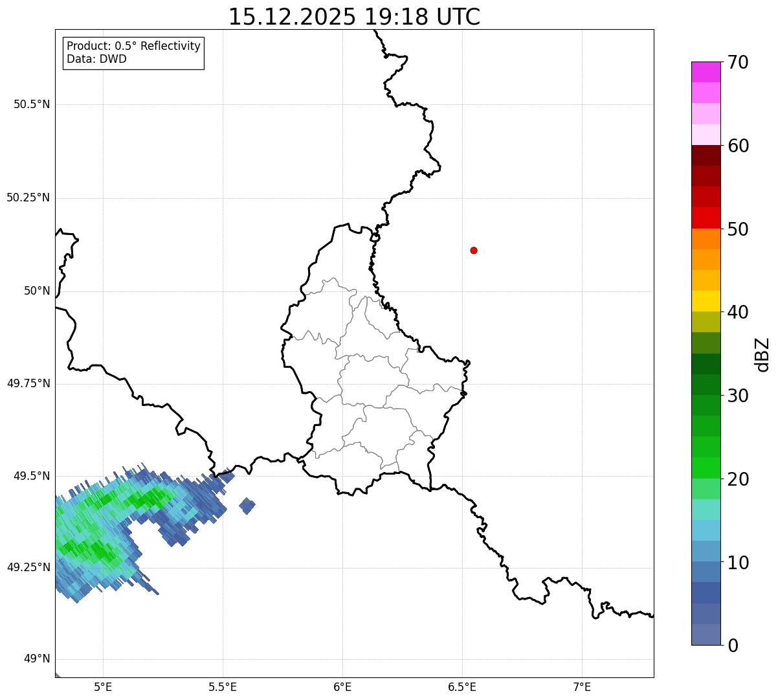Image resolution: width=778 pixels, height=700 pixels.
Task: Click the plot title '15.12.2025 19:18 UTC'
Action: (354, 17)
